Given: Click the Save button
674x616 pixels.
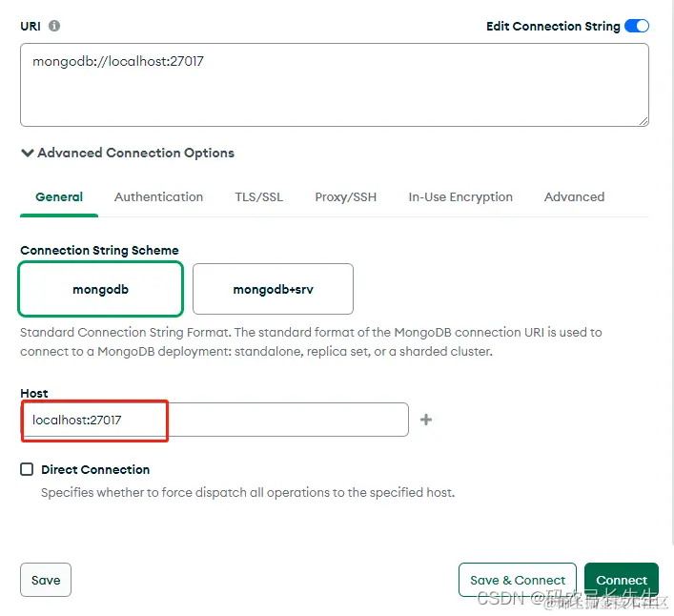Looking at the screenshot, I should (x=46, y=580).
